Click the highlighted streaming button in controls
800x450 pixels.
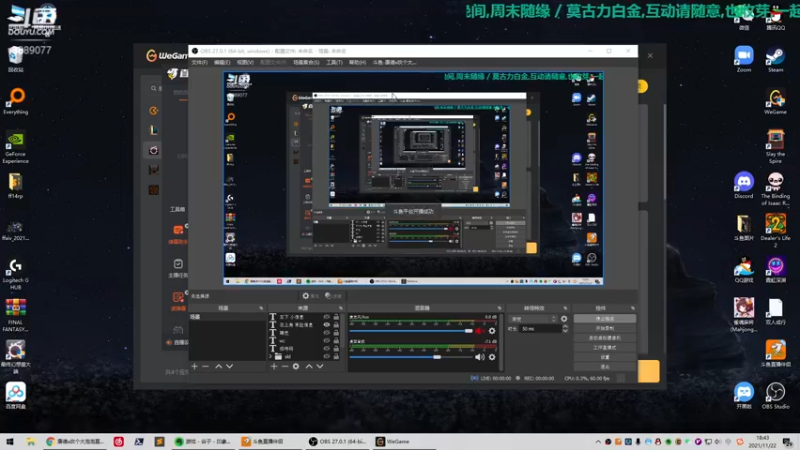pyautogui.click(x=605, y=318)
